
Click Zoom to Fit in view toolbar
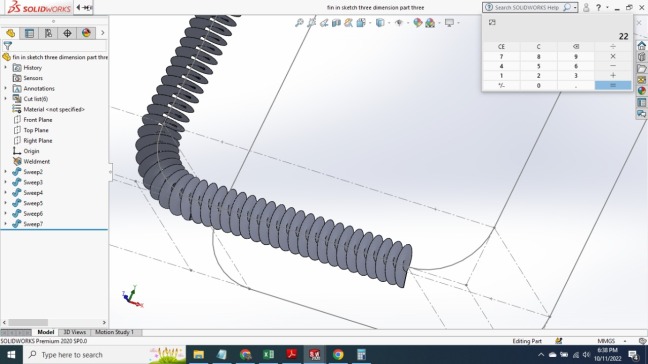click(x=299, y=23)
